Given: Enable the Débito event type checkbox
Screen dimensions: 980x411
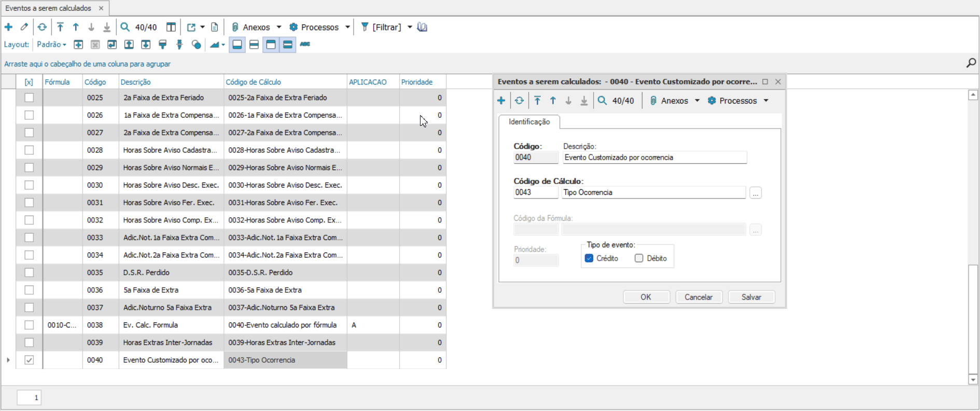Looking at the screenshot, I should pos(639,258).
